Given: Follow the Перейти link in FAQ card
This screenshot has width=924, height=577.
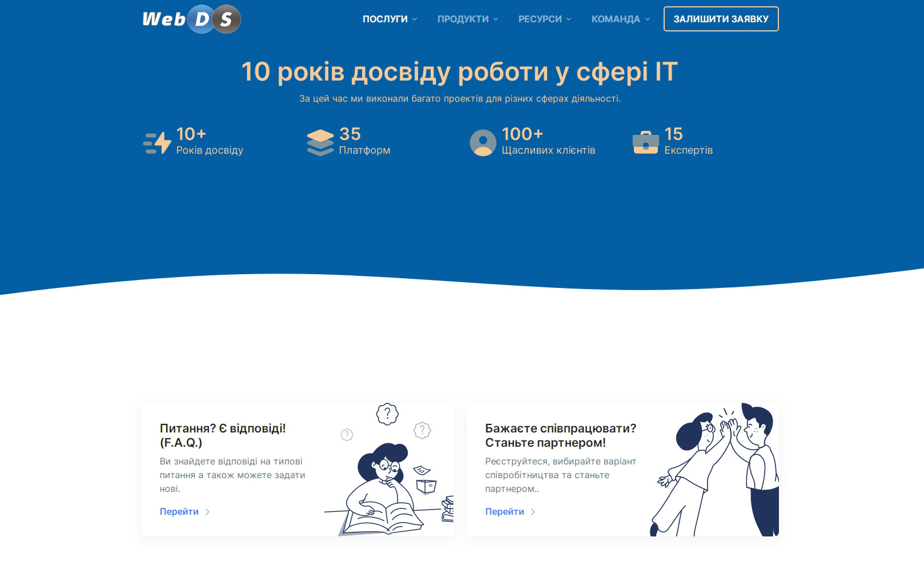Looking at the screenshot, I should pos(179,512).
